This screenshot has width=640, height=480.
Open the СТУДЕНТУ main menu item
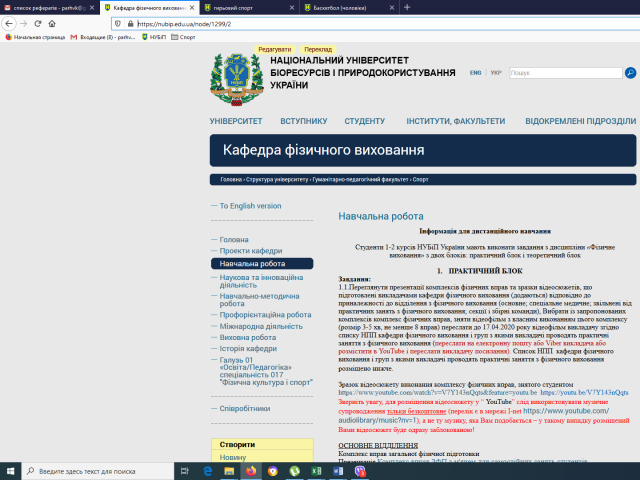click(364, 121)
